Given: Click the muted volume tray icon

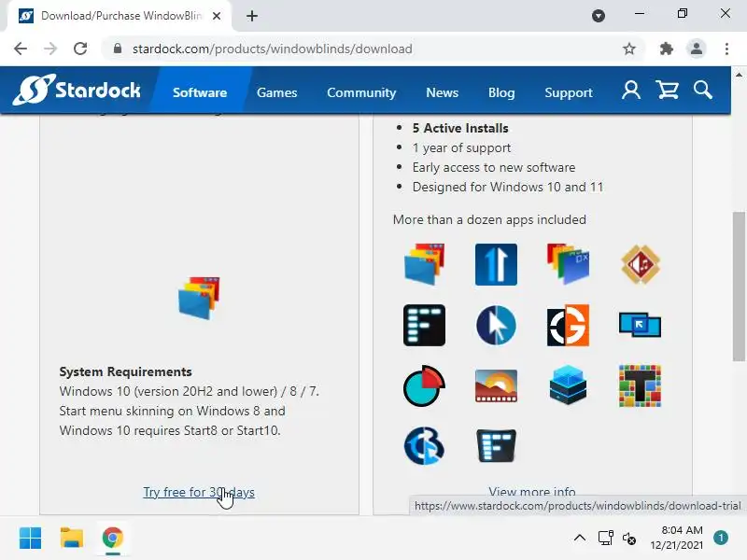Looking at the screenshot, I should pos(628,539).
